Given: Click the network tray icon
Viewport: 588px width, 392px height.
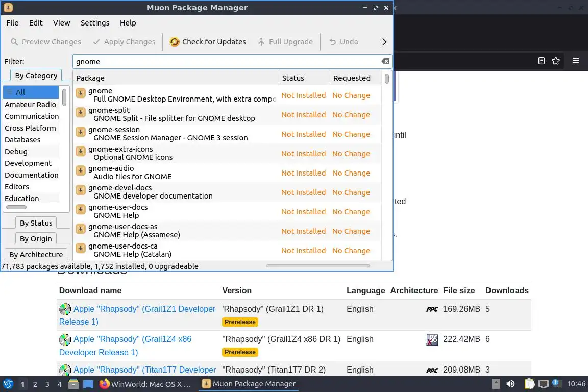Looking at the screenshot, I should click(x=544, y=384).
